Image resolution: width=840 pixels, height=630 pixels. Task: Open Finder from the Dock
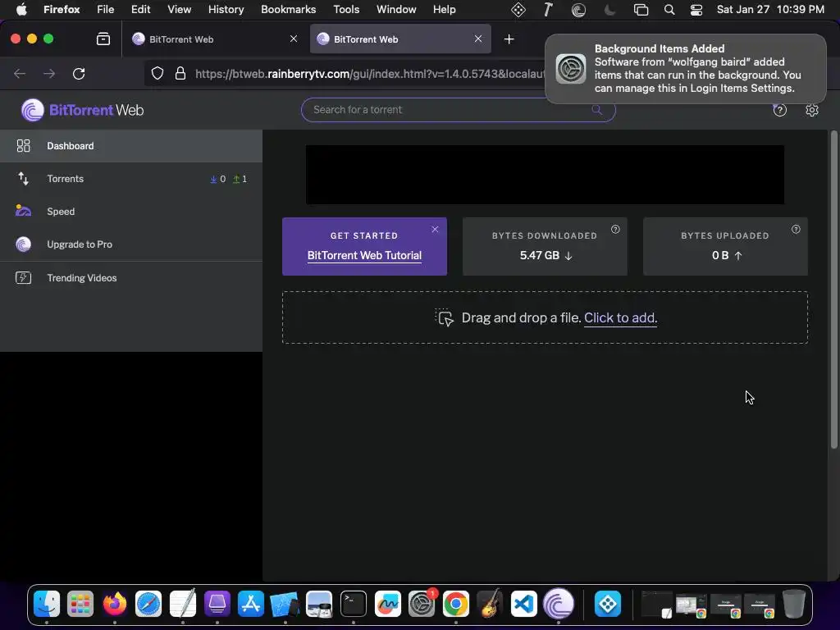tap(47, 604)
